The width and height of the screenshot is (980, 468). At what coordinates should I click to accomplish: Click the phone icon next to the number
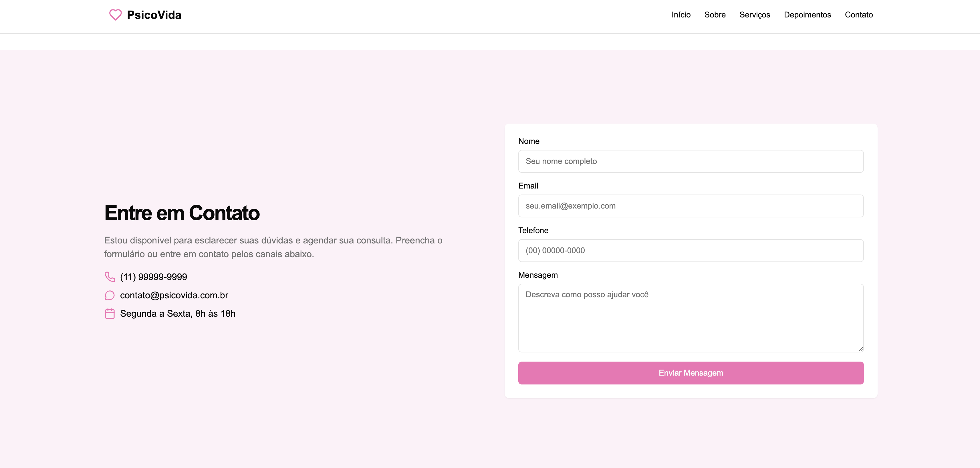110,277
